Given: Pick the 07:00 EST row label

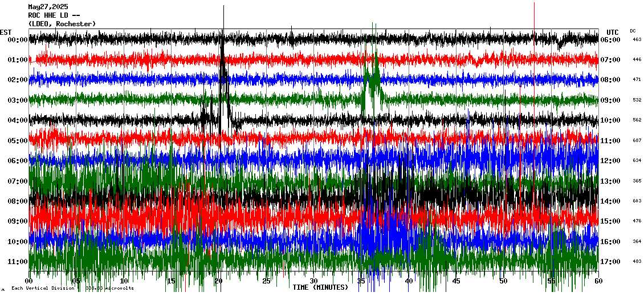Looking at the screenshot, I should [18, 181].
